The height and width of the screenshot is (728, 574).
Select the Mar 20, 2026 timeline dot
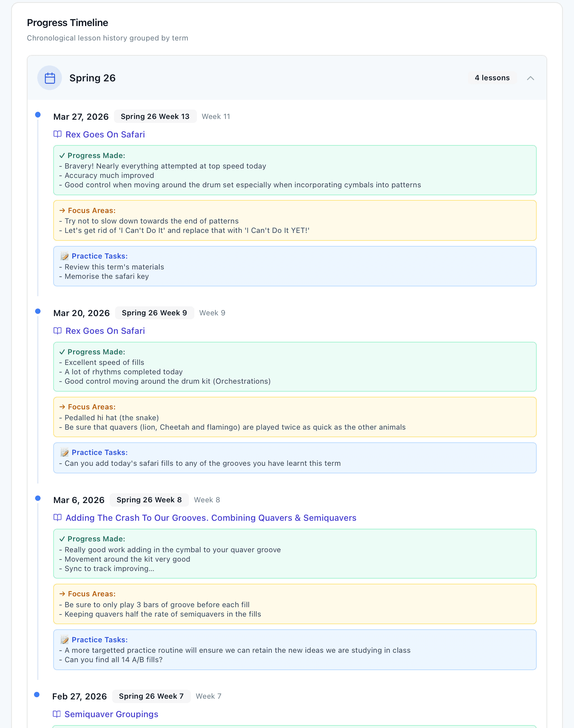coord(38,311)
